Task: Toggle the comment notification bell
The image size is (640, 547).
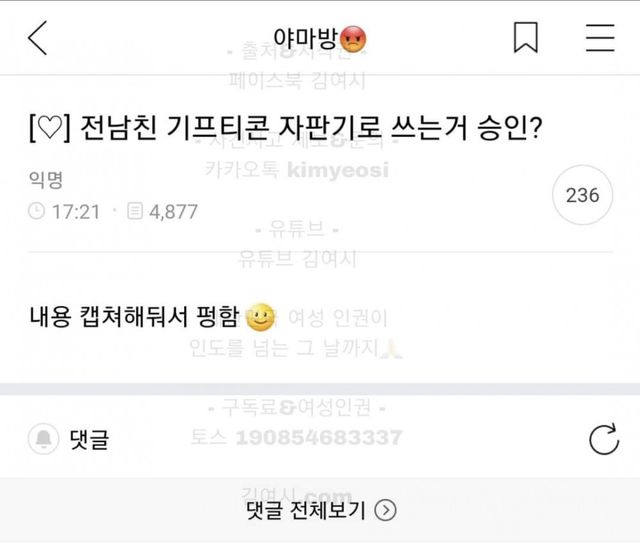Action: (x=44, y=438)
